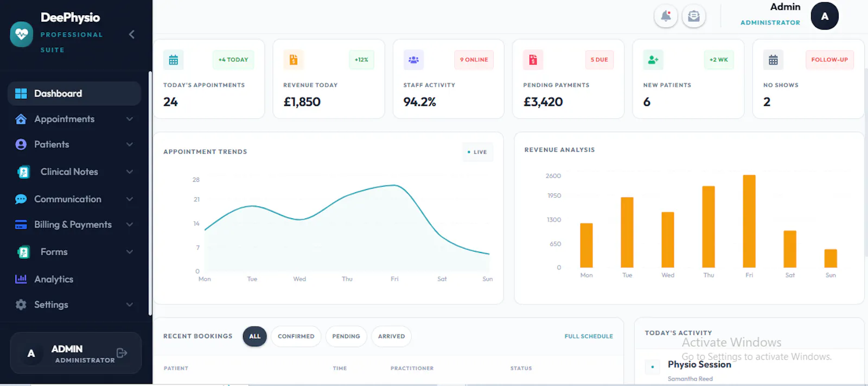Click the +4 TODAY badge
Viewport: 868px width, 386px height.
coord(233,60)
